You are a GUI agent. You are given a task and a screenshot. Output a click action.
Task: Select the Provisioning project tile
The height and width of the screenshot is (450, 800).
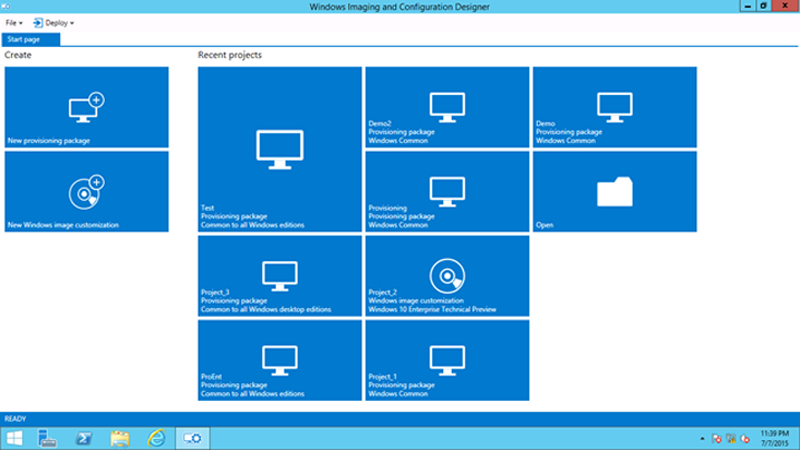pyautogui.click(x=447, y=191)
